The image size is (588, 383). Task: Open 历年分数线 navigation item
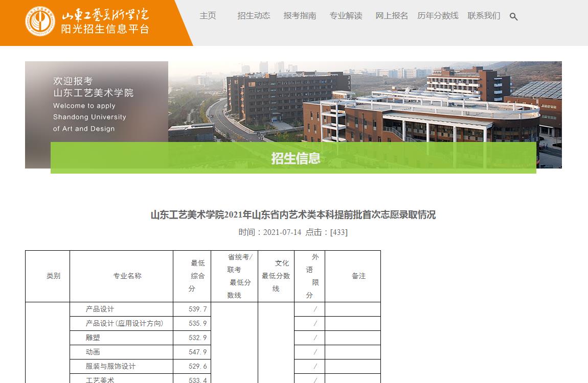tap(438, 16)
